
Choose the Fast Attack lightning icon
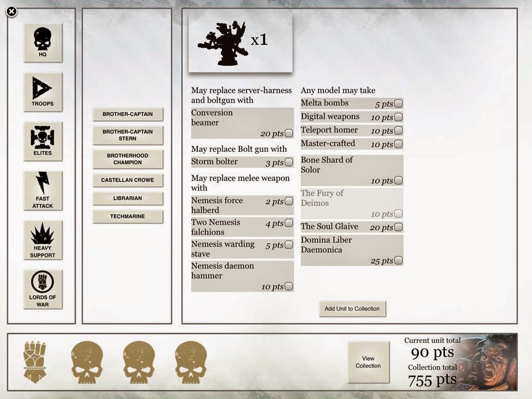pyautogui.click(x=43, y=191)
